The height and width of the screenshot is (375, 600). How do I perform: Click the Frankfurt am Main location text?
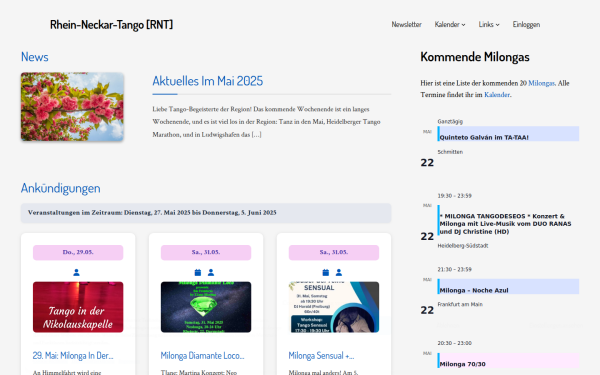point(460,305)
